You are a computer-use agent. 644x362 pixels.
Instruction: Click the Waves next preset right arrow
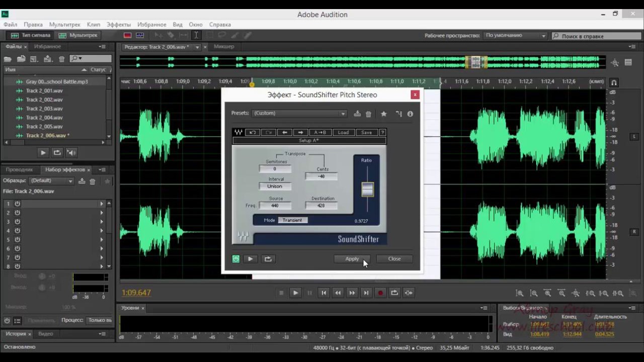click(300, 132)
